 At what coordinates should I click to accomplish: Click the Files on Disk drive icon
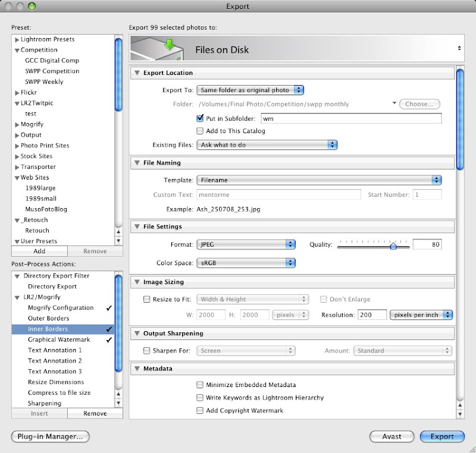[157, 49]
